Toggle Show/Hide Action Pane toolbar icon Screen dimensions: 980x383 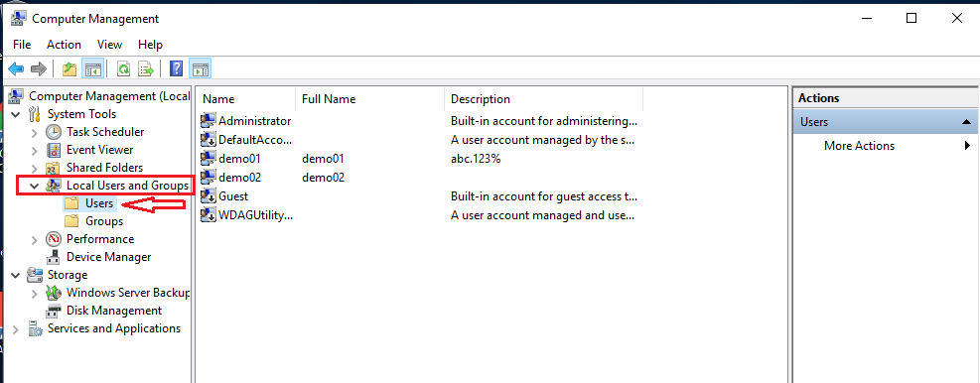[x=201, y=68]
